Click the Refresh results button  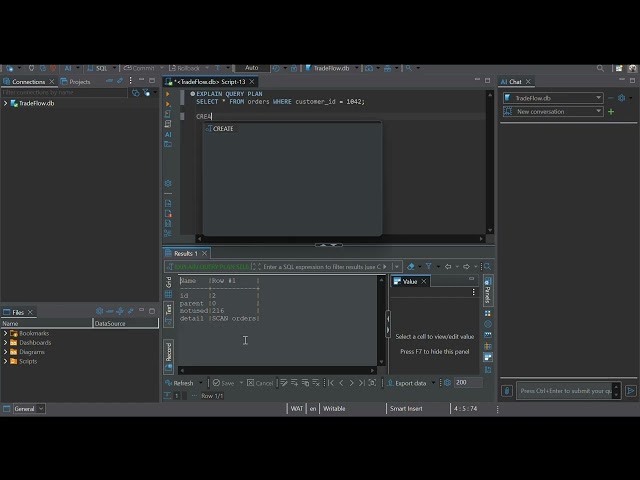[x=180, y=383]
